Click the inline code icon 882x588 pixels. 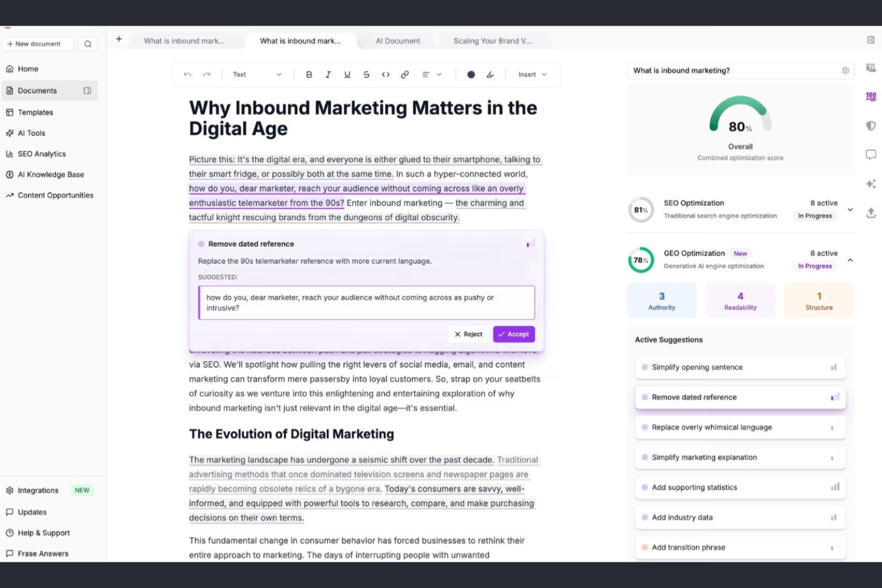point(386,74)
